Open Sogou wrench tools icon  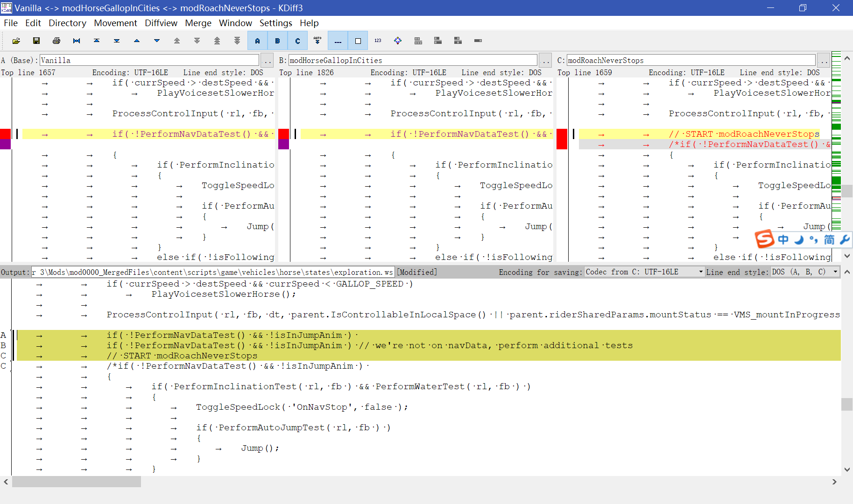click(845, 239)
